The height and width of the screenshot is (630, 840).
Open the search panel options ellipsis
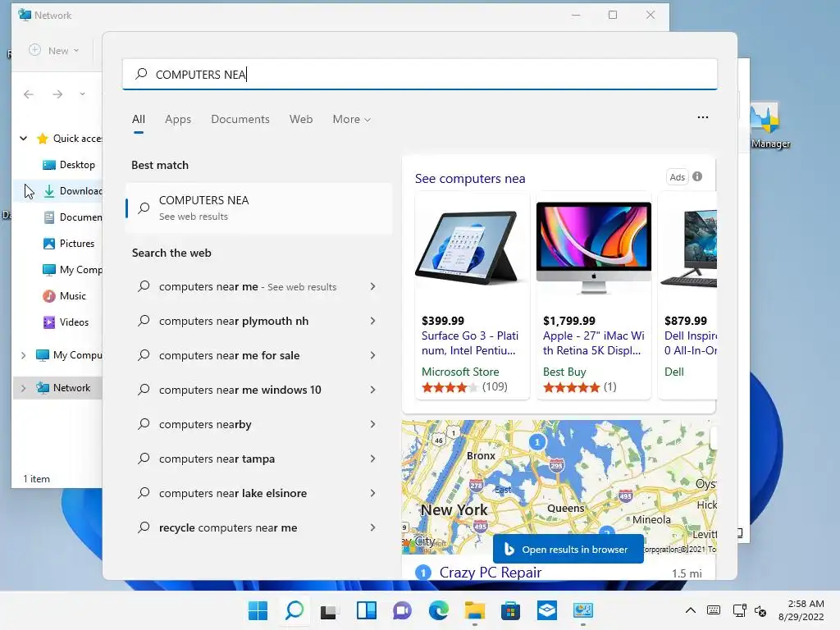point(703,117)
